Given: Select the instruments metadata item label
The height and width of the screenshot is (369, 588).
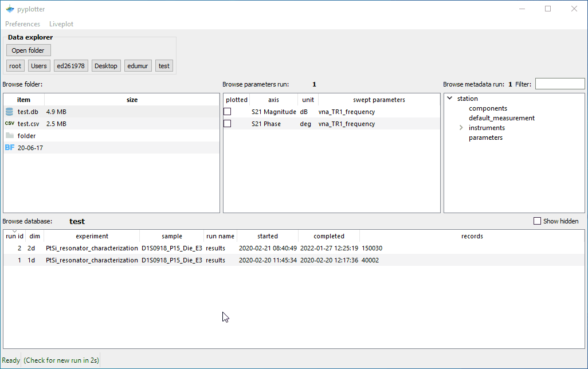Looking at the screenshot, I should [487, 128].
